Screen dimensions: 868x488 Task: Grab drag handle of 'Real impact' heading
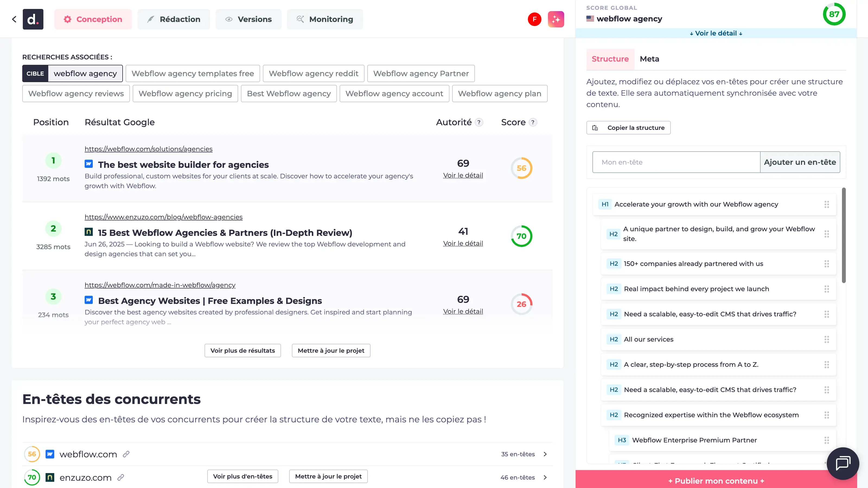coord(826,289)
